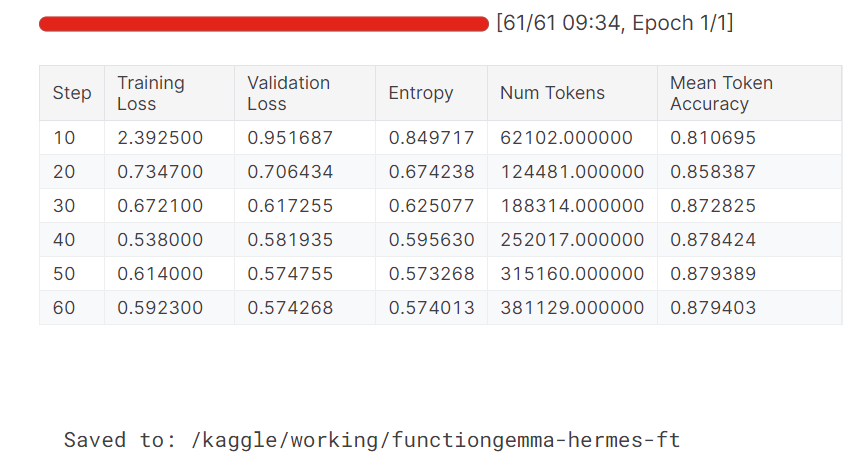Click the step 20 row cell
868x462 pixels.
(x=64, y=172)
